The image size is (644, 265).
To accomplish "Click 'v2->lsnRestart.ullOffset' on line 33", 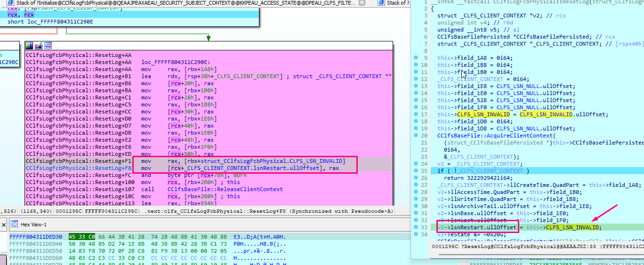I will [x=476, y=227].
